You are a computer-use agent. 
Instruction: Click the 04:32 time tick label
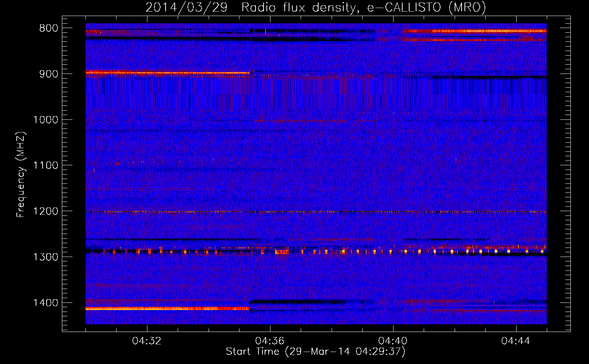point(147,341)
